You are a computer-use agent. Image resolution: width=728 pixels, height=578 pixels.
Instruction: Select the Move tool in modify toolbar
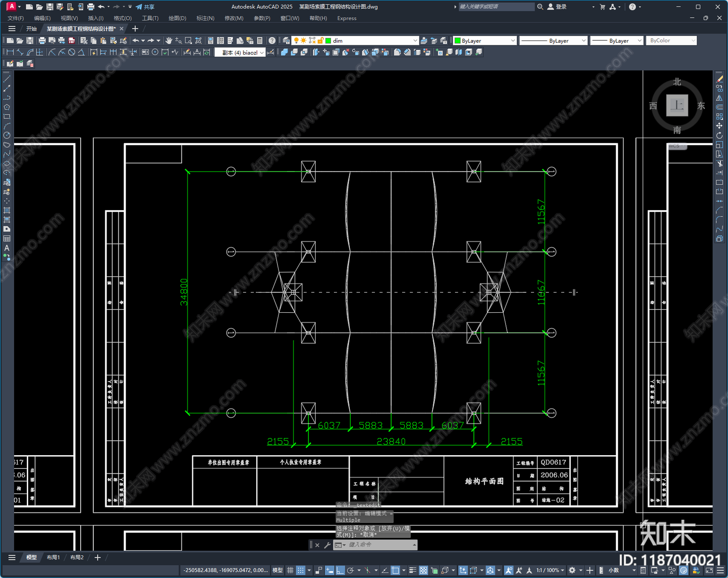pos(719,126)
